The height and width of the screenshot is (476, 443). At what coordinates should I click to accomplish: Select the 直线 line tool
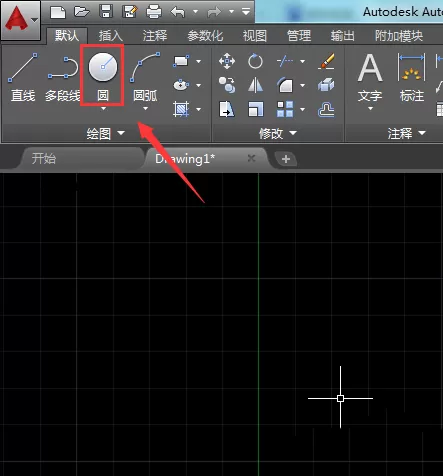23,77
